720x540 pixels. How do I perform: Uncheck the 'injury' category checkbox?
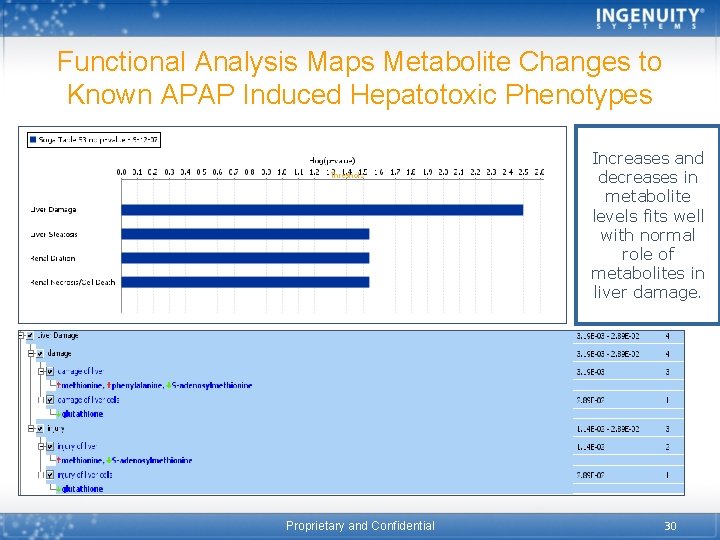pyautogui.click(x=40, y=429)
